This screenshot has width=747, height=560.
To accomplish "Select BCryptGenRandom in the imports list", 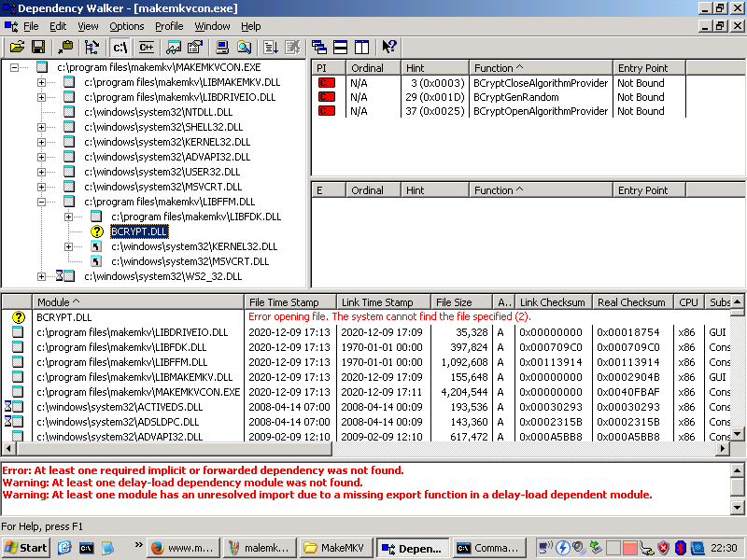I will pyautogui.click(x=515, y=97).
